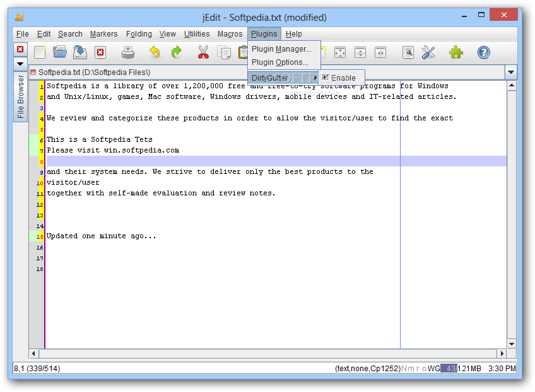Click gutter line number 8
Viewport: 535px width, 392px height.
[x=41, y=162]
